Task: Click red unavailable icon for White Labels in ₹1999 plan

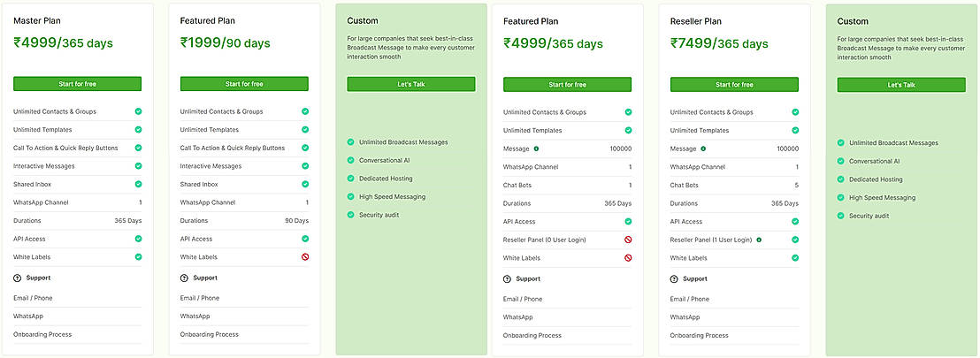Action: (x=304, y=257)
